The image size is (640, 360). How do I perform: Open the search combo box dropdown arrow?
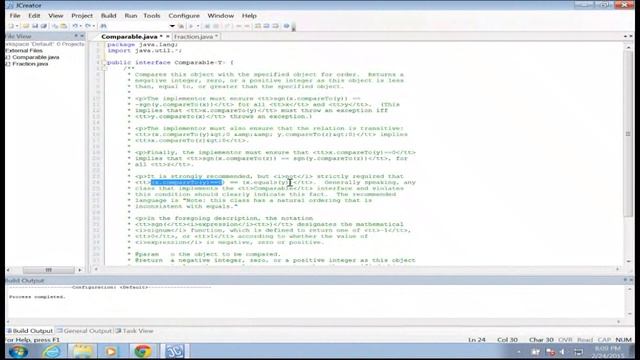(x=172, y=26)
